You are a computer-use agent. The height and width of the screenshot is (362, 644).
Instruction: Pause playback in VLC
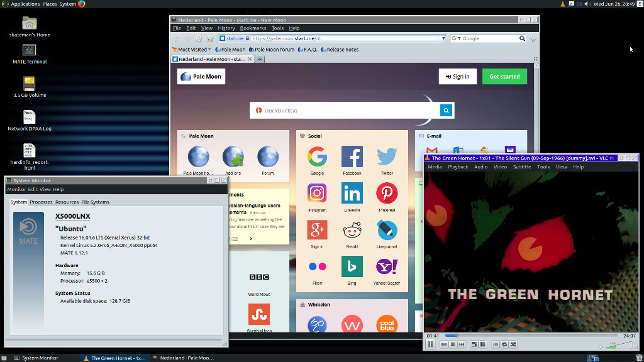(430, 344)
